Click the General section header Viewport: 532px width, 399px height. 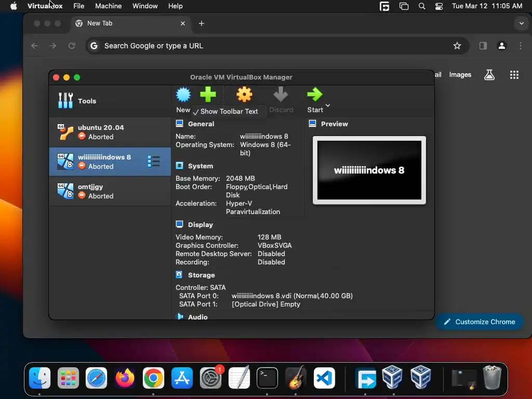tap(201, 124)
